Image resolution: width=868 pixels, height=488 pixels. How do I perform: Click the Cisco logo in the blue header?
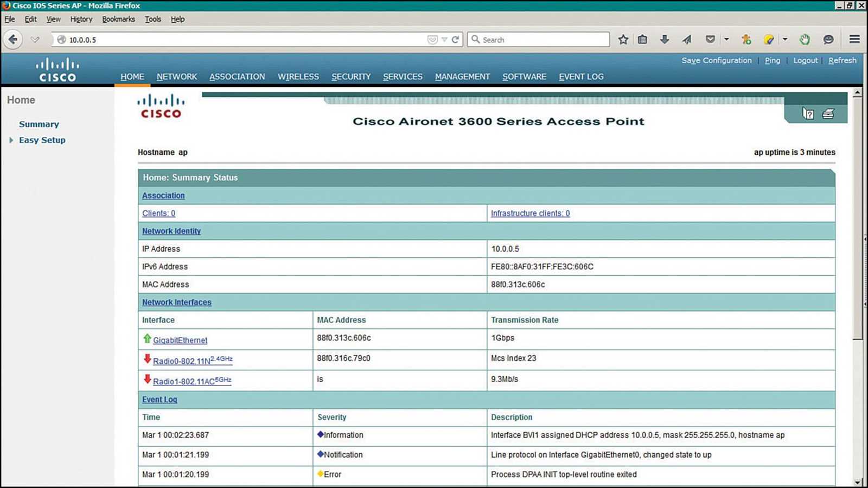click(58, 69)
